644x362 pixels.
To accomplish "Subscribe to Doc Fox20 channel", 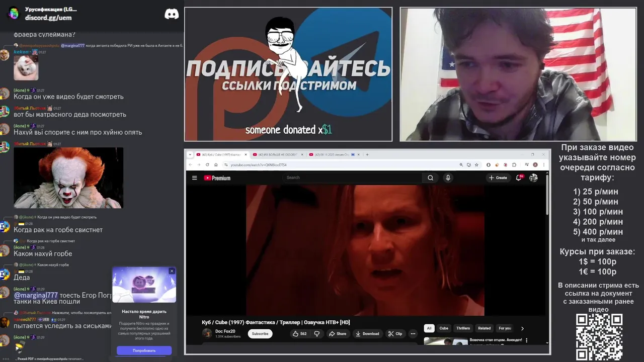I will coord(260,333).
